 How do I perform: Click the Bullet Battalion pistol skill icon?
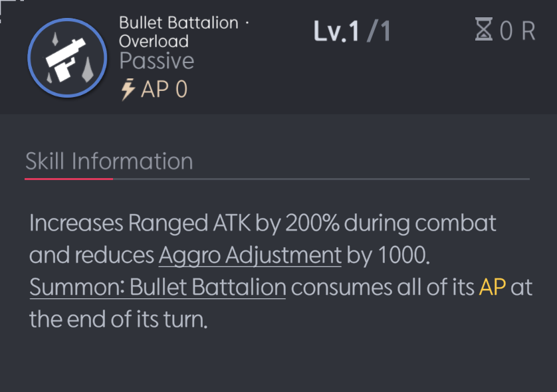point(67,58)
